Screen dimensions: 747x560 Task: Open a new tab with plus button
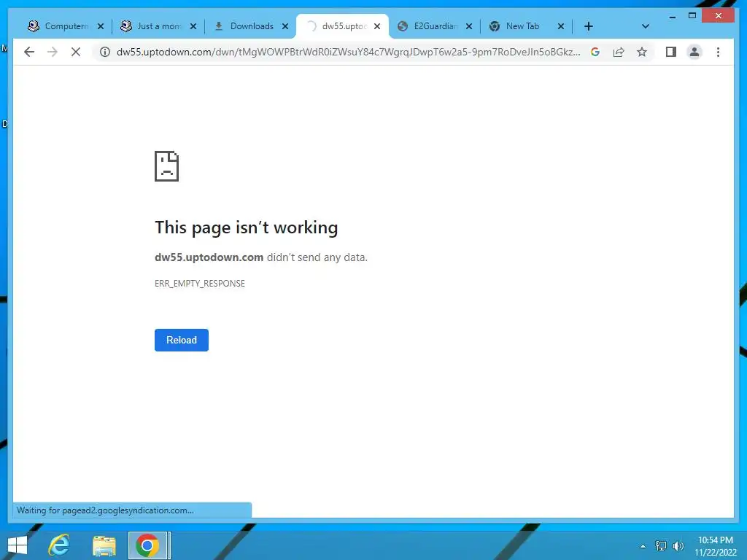coord(589,26)
